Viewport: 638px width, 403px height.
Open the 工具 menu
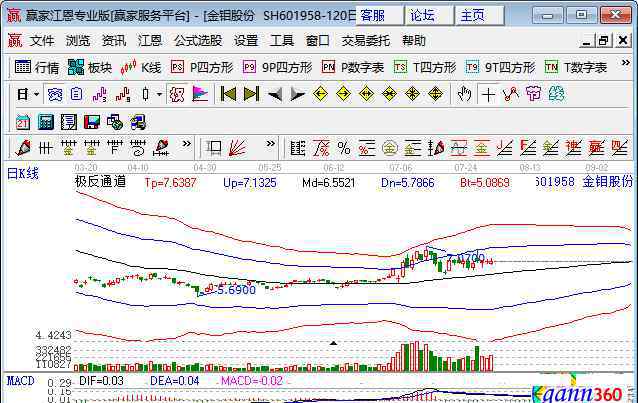click(x=282, y=41)
